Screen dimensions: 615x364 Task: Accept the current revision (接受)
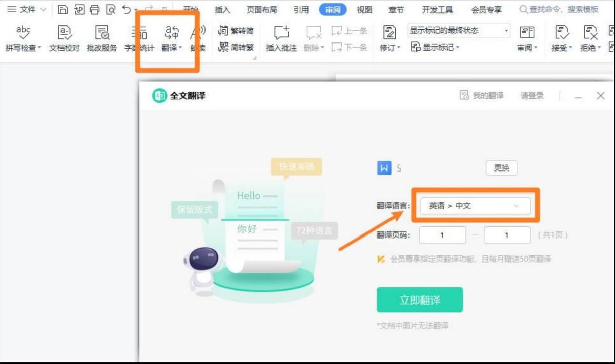click(560, 38)
